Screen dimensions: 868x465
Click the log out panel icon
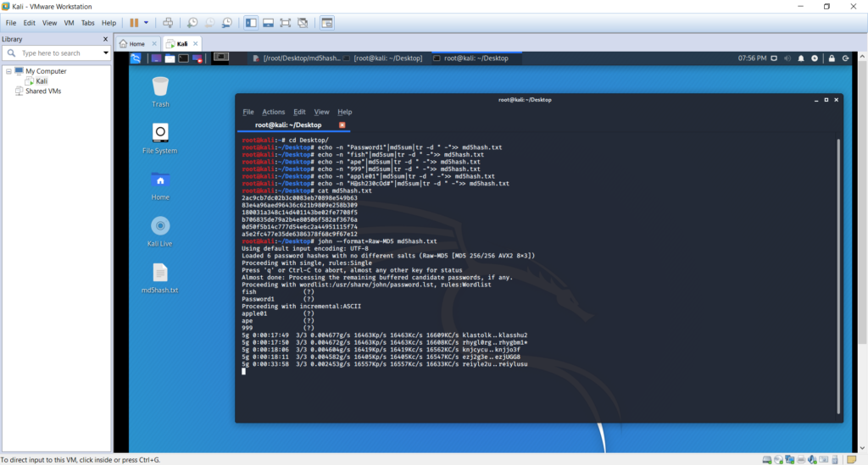coord(845,58)
